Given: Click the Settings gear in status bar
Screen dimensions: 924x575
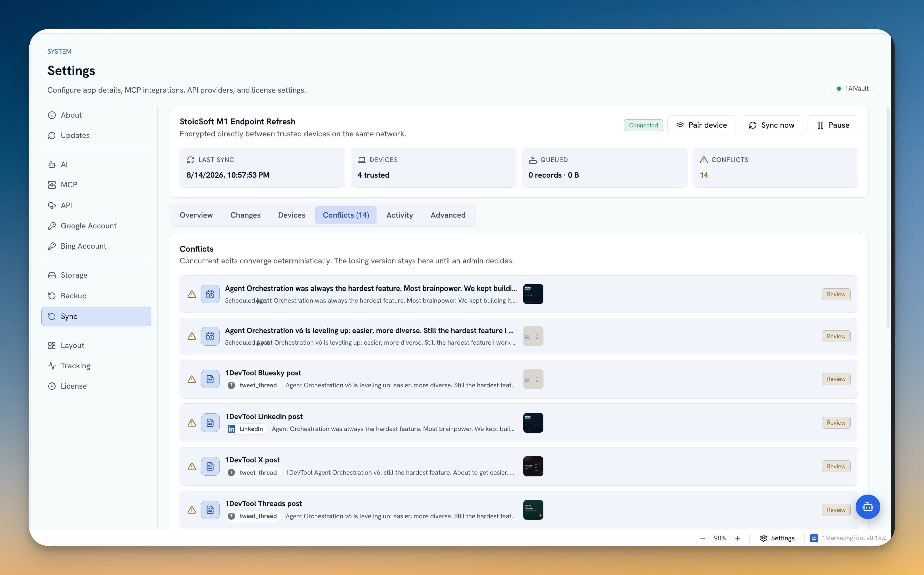Looking at the screenshot, I should point(777,538).
